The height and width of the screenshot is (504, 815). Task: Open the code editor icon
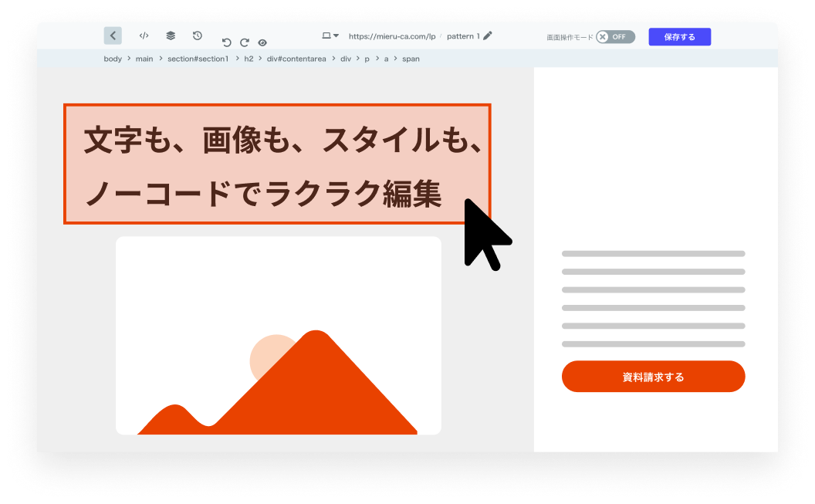[144, 36]
